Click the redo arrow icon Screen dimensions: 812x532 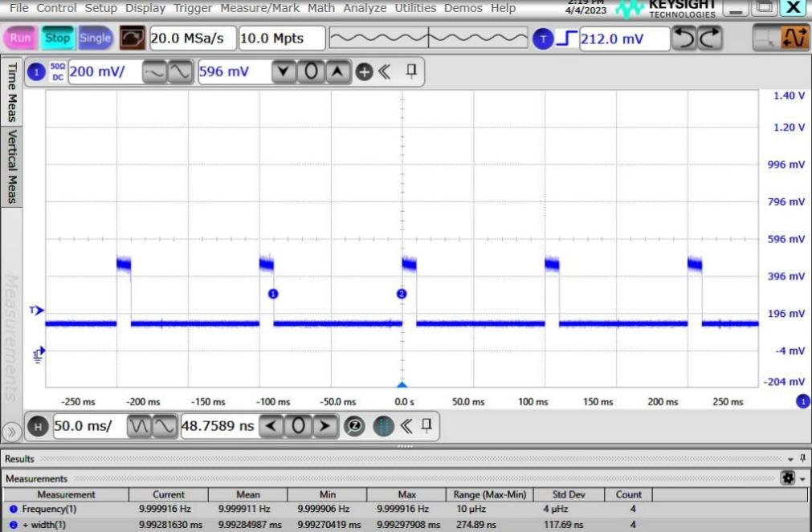pyautogui.click(x=709, y=39)
